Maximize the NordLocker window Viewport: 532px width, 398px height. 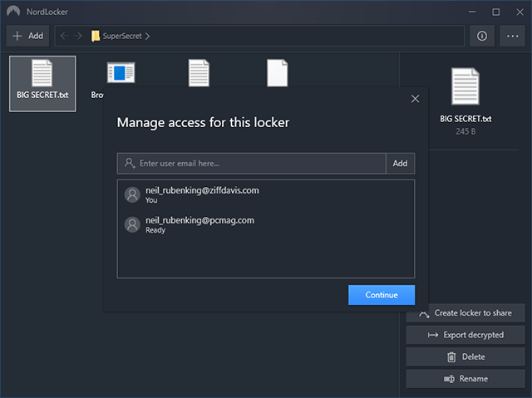[x=495, y=12]
